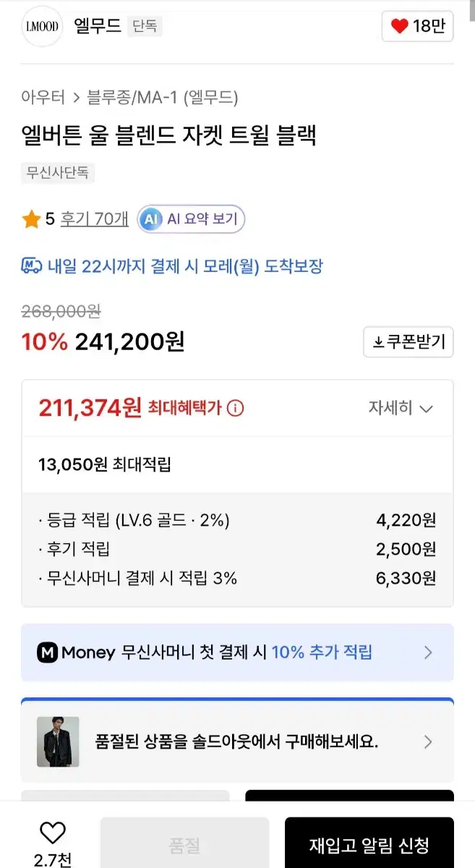
Task: Tap the LMOOD brand logo
Action: point(43,27)
